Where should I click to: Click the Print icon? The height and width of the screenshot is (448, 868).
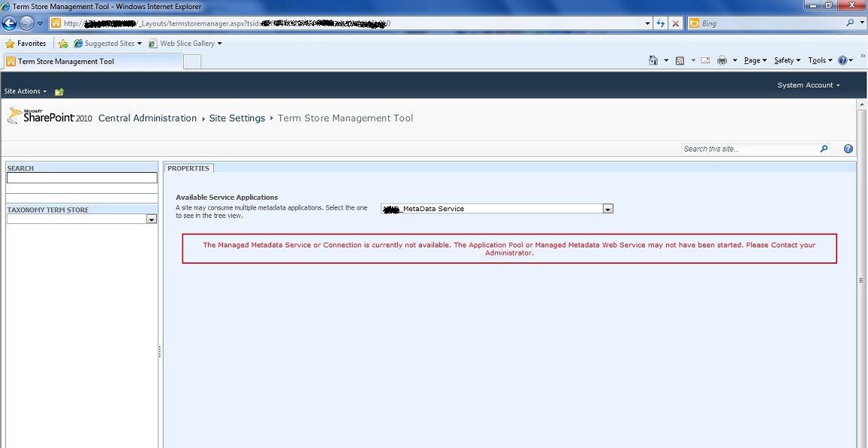point(722,60)
